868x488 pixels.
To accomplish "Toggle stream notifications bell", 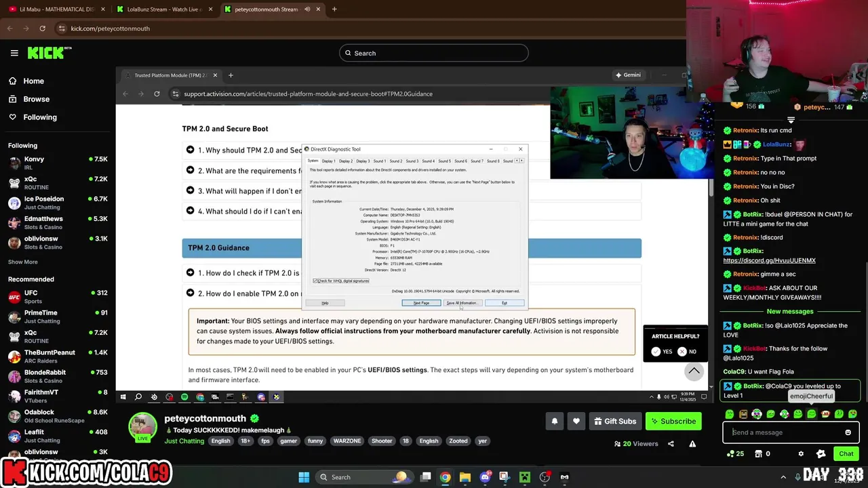I will [x=555, y=421].
